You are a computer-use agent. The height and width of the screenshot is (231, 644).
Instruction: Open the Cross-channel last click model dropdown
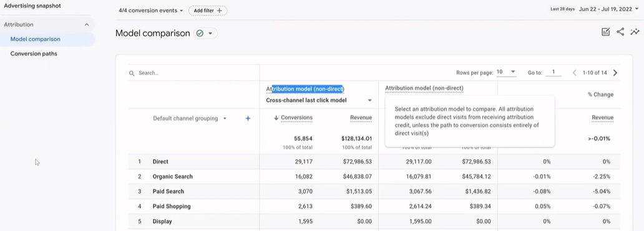pos(319,101)
